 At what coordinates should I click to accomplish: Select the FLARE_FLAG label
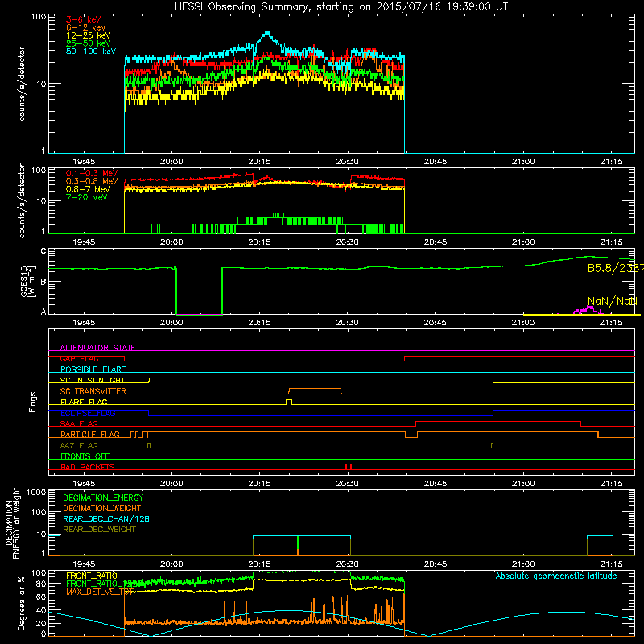(x=84, y=402)
